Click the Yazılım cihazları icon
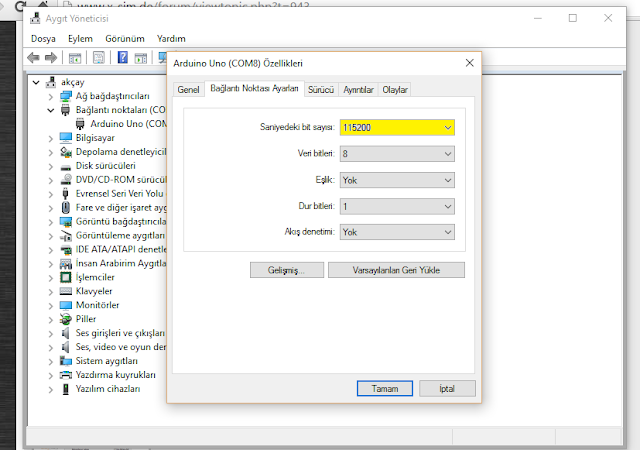The image size is (640, 450). coord(65,389)
